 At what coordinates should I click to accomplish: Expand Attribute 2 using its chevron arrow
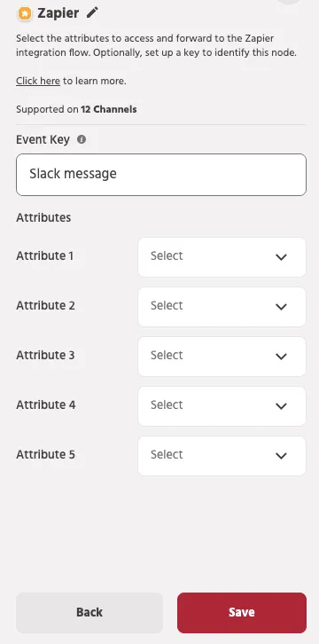pos(281,307)
